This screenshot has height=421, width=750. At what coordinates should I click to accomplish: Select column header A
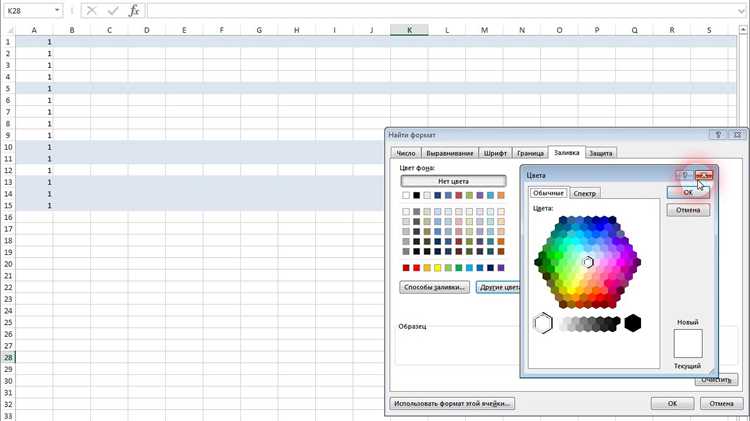34,30
